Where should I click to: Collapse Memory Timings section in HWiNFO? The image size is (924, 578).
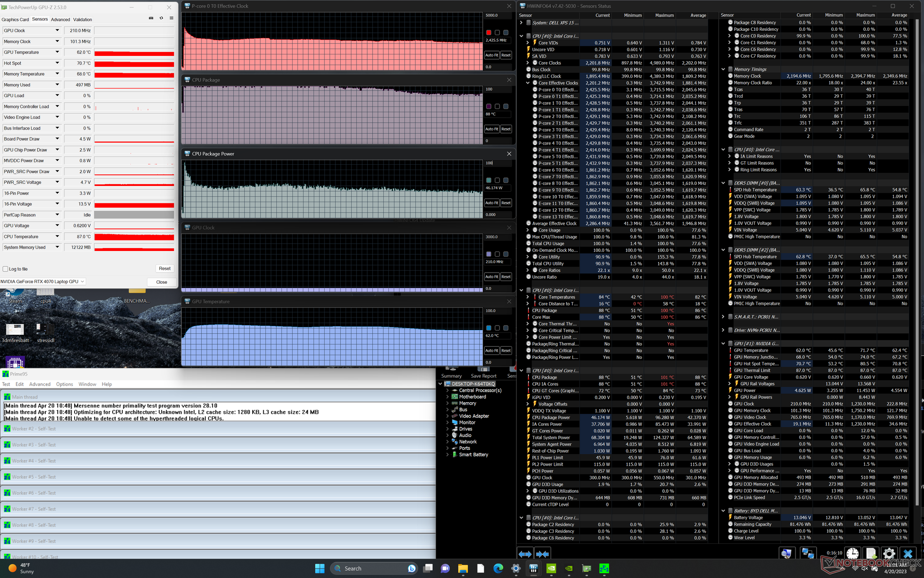(x=723, y=69)
